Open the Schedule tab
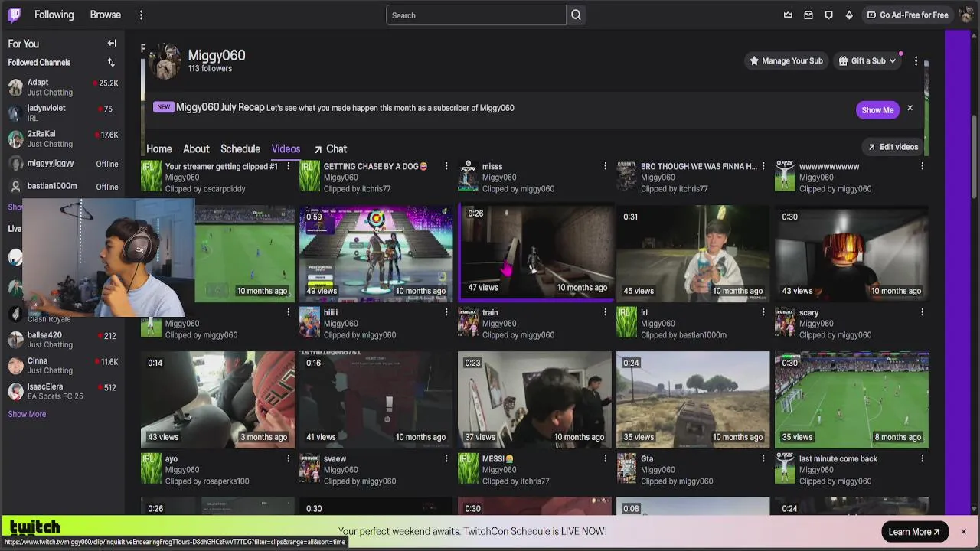 point(240,149)
